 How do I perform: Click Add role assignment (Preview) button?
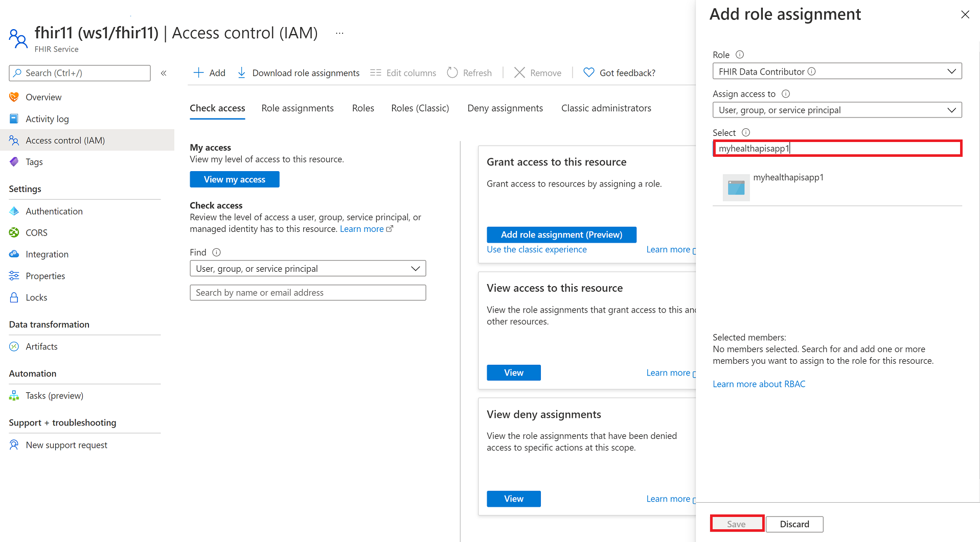point(561,234)
